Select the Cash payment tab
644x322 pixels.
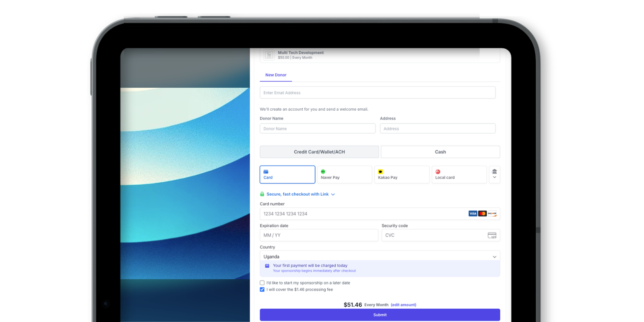(440, 152)
